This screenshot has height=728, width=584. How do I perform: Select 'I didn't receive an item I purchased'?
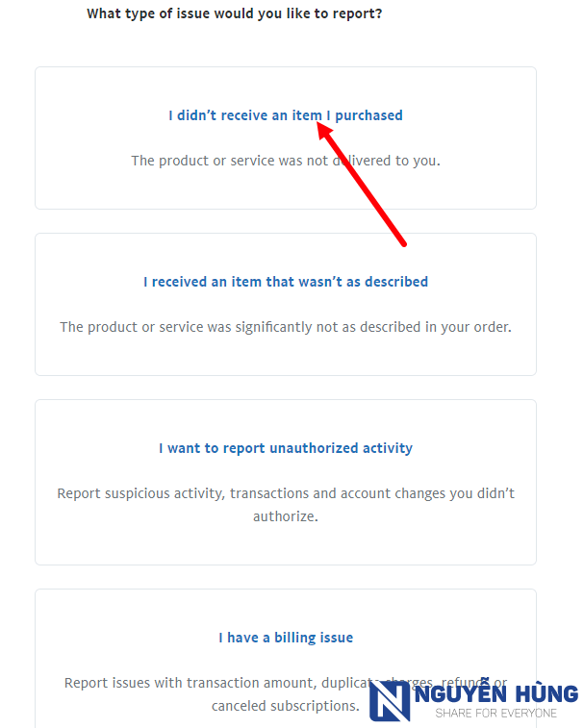[285, 115]
